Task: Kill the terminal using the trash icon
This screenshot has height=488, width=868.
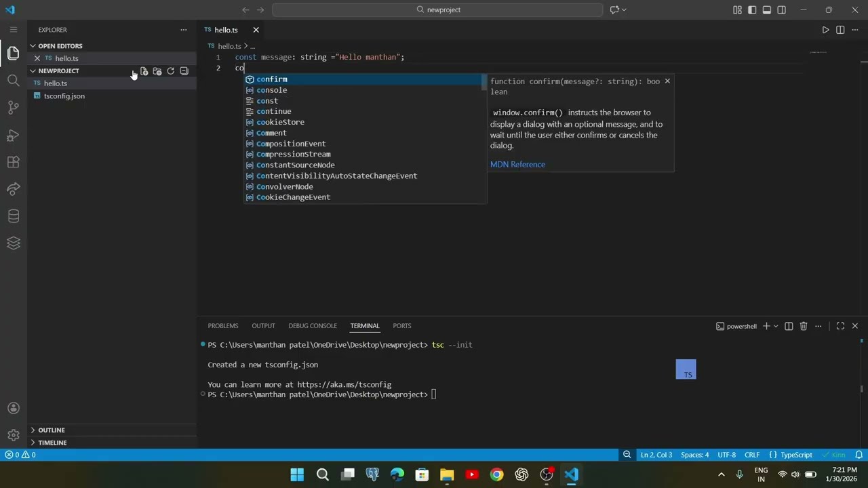Action: (x=804, y=326)
